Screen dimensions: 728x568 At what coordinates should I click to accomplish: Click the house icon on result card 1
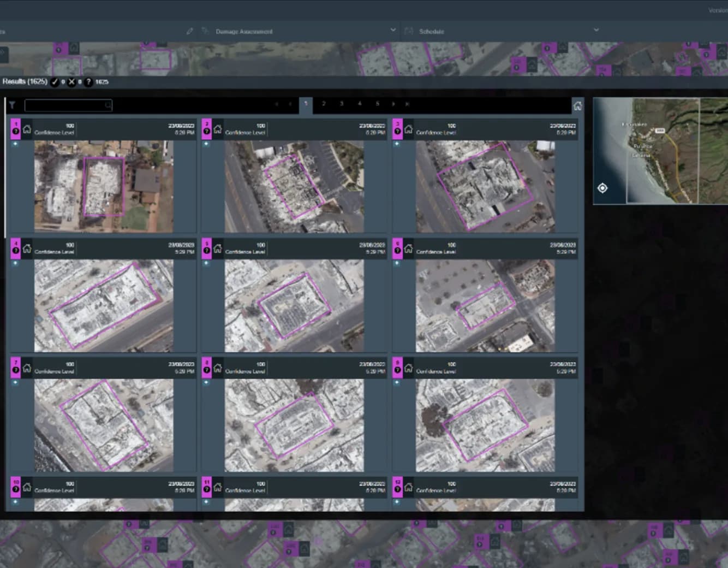click(27, 129)
